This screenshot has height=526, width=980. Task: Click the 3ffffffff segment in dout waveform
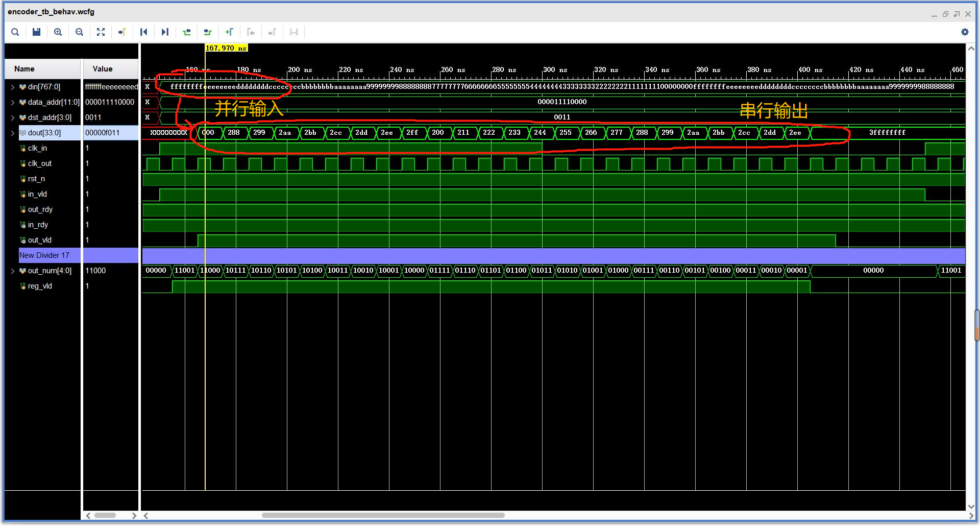887,133
